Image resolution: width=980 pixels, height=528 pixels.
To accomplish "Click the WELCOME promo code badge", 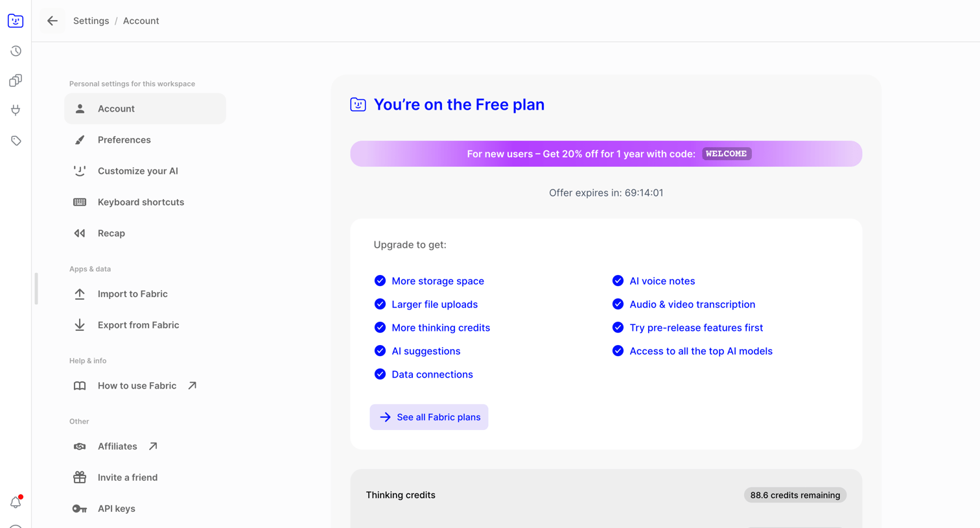I will (x=727, y=154).
